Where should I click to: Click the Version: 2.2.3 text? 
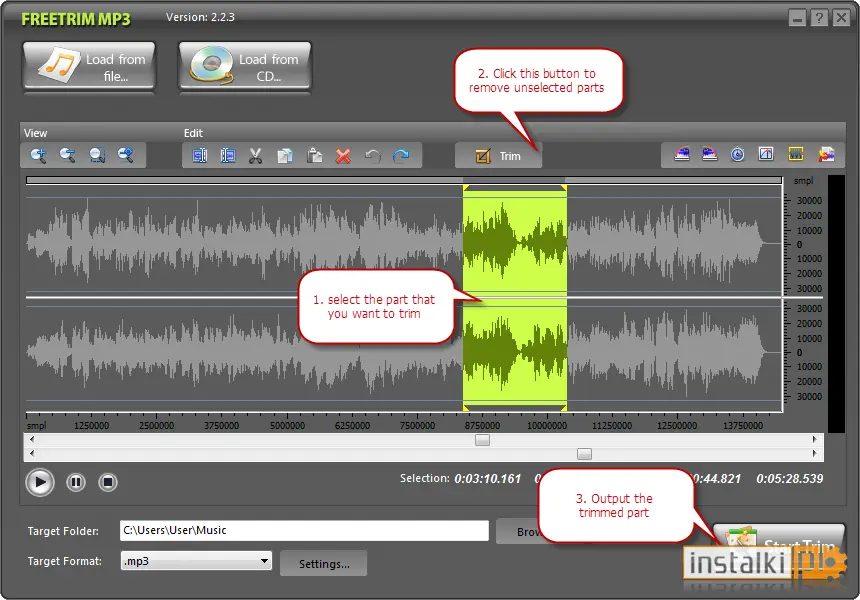click(200, 18)
